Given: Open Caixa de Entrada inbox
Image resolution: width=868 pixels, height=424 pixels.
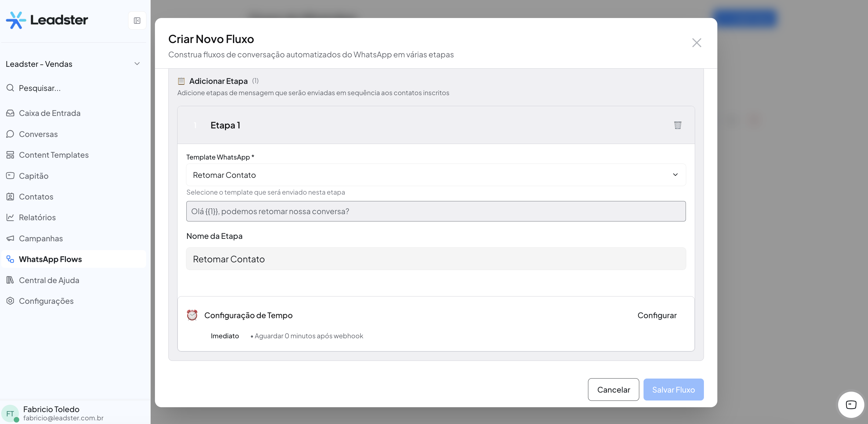Looking at the screenshot, I should pos(49,113).
